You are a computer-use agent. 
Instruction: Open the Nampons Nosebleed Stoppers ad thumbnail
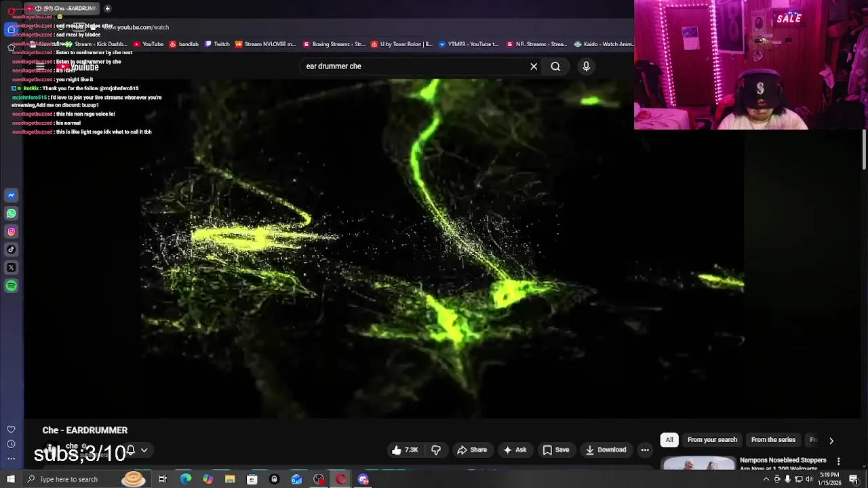pyautogui.click(x=698, y=464)
